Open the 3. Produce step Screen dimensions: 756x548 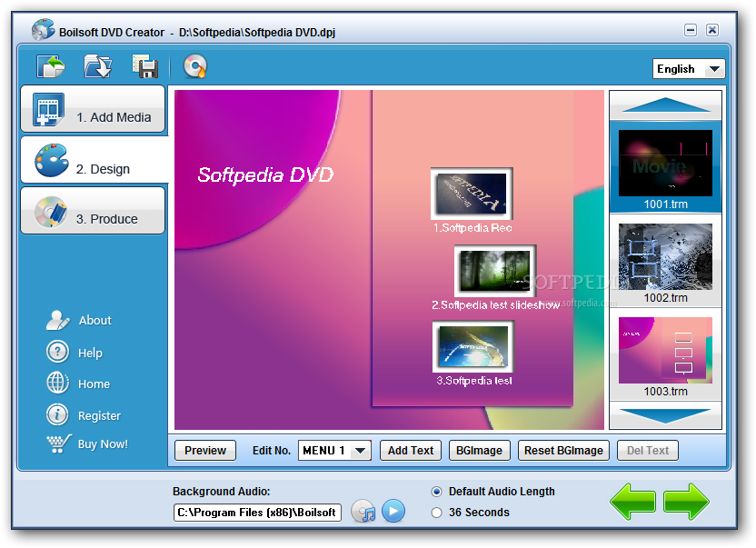pos(93,211)
